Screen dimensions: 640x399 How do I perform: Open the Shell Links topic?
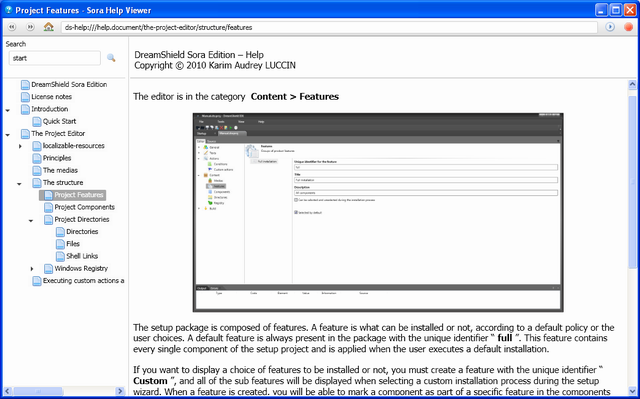point(82,256)
